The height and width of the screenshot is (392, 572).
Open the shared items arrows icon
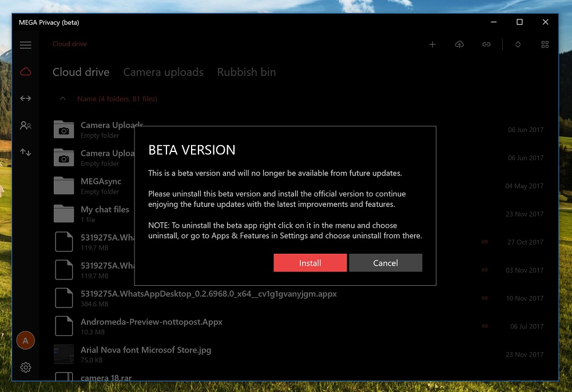point(26,98)
